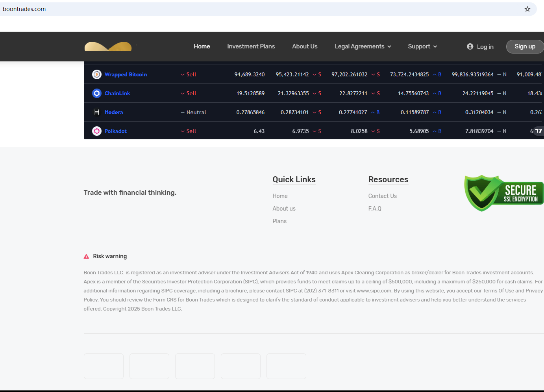544x392 pixels.
Task: Click the TradingView logo badge
Action: tap(538, 131)
